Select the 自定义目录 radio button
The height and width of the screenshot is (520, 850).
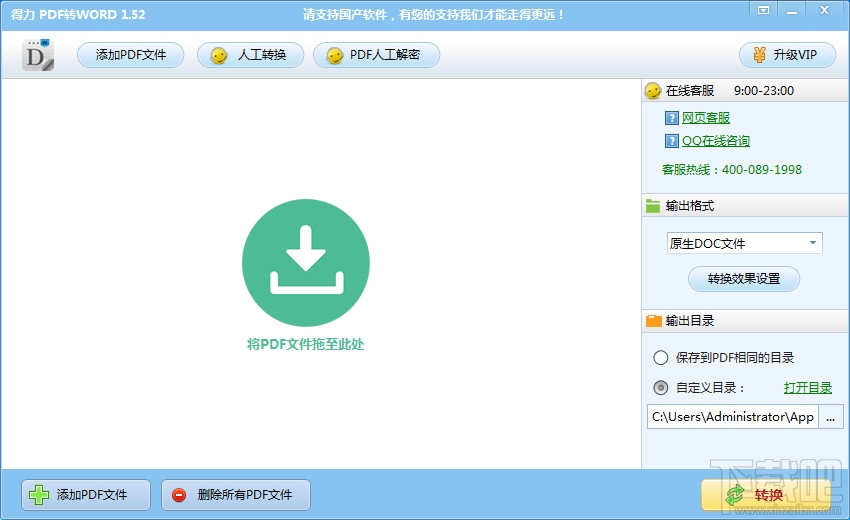pos(660,388)
